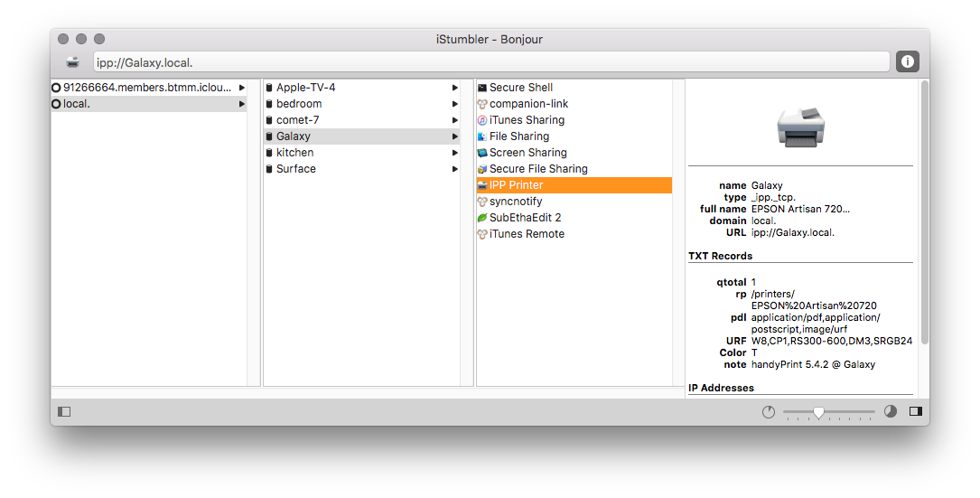
Task: Click the pdl value application/pdf
Action: pos(816,324)
